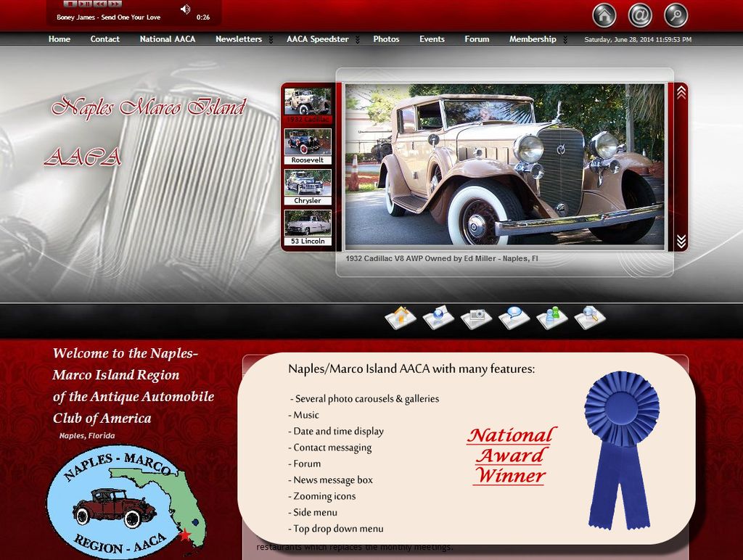Open the camera folder icon in dock
Image resolution: width=743 pixels, height=560 pixels.
pyautogui.click(x=476, y=317)
